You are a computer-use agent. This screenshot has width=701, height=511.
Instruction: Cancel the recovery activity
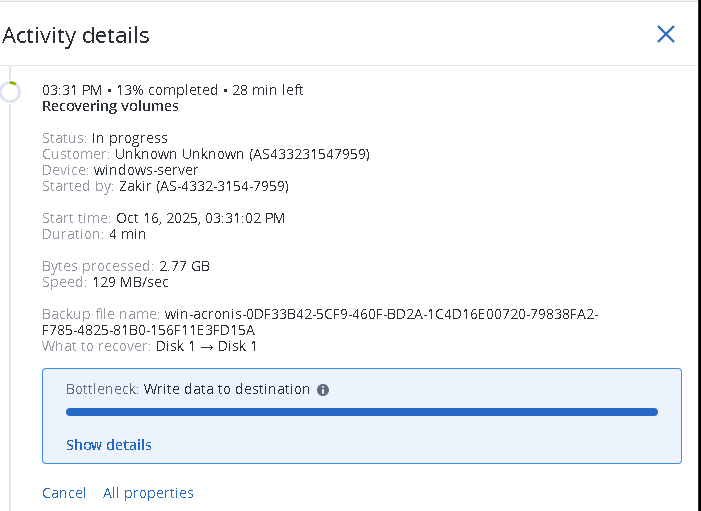(64, 493)
